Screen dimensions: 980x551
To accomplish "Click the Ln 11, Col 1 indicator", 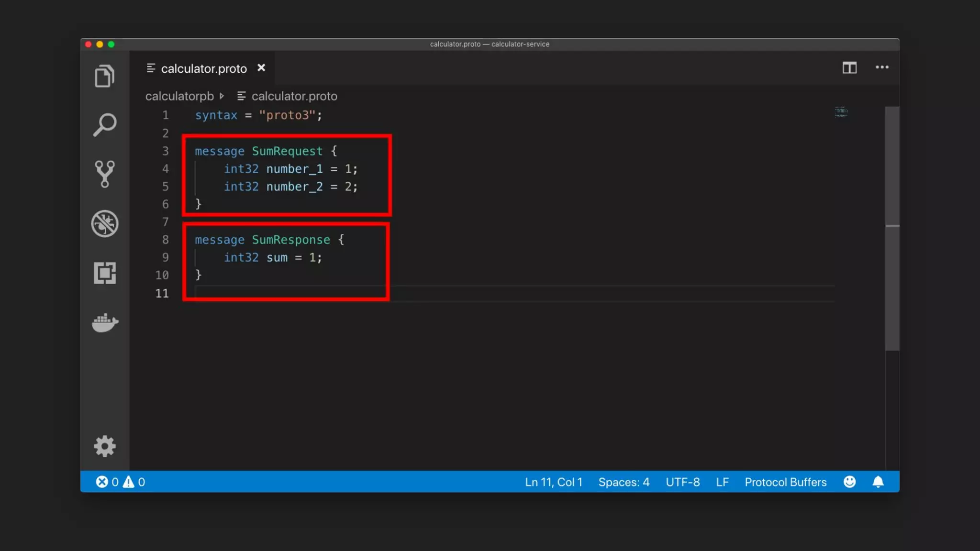I will coord(554,482).
